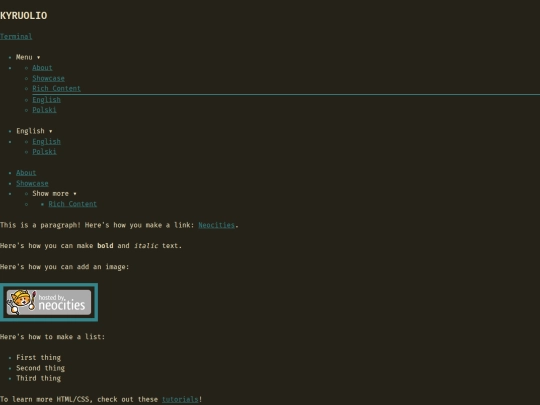
Task: Open About link in the Menu submenu
Action: [42, 68]
